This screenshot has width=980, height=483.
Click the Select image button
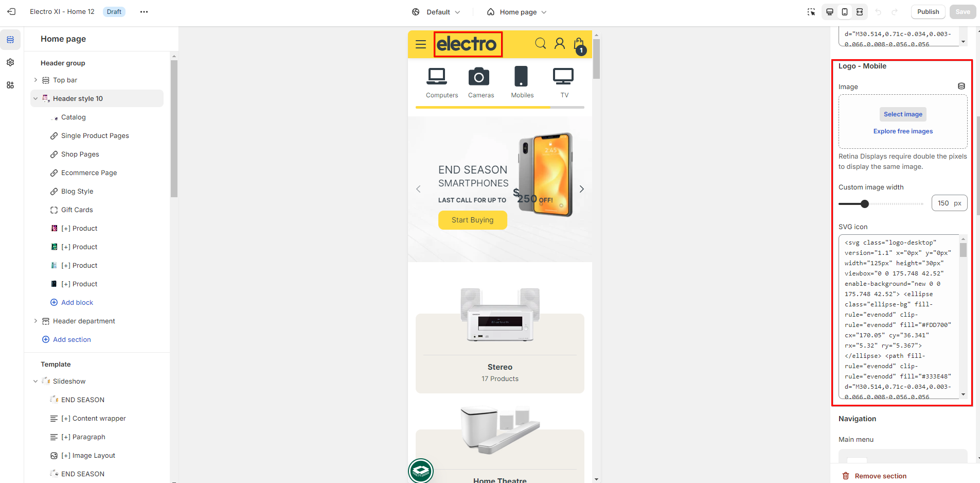click(903, 114)
